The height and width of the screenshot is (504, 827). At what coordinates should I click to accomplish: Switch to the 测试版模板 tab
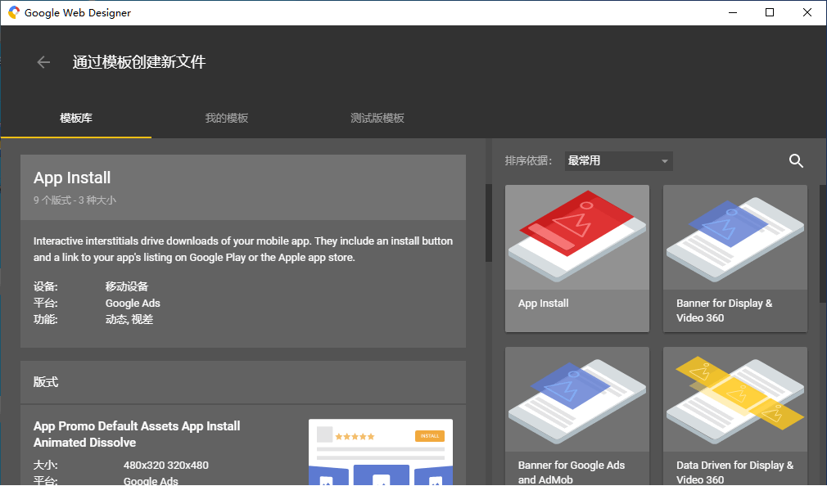(377, 118)
